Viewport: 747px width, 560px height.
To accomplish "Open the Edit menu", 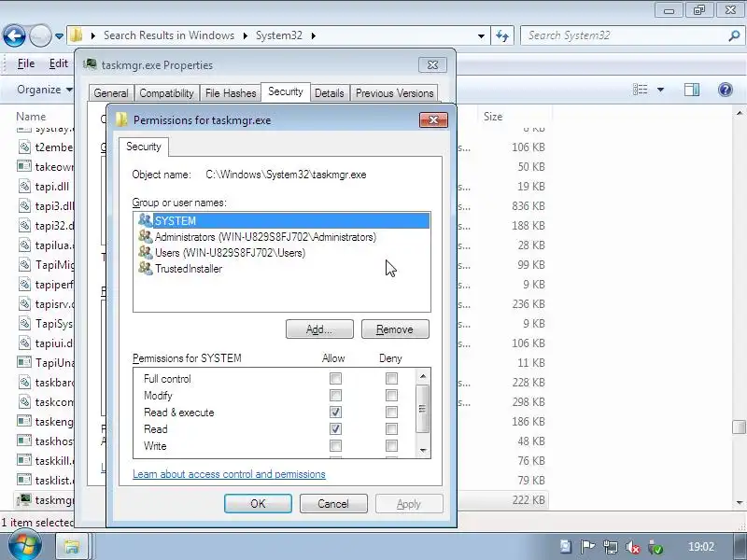I will pyautogui.click(x=58, y=63).
